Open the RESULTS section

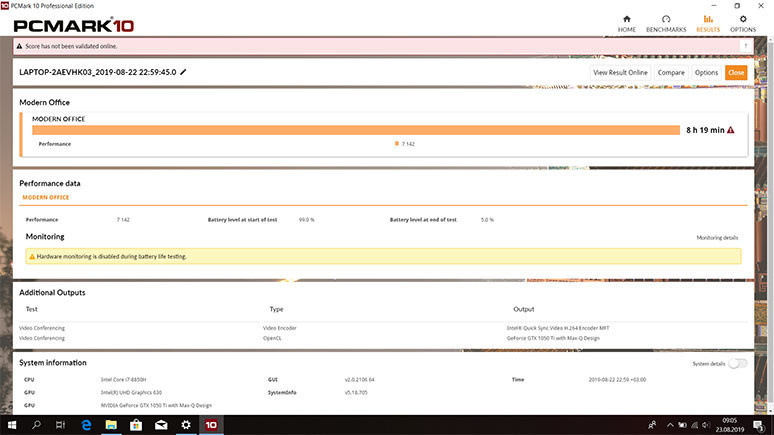[708, 24]
